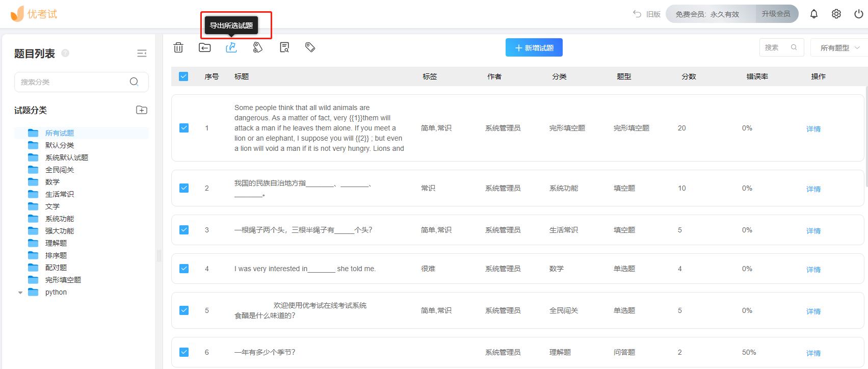Click the move-to-category folder arrow icon
The width and height of the screenshot is (868, 369).
tap(204, 47)
